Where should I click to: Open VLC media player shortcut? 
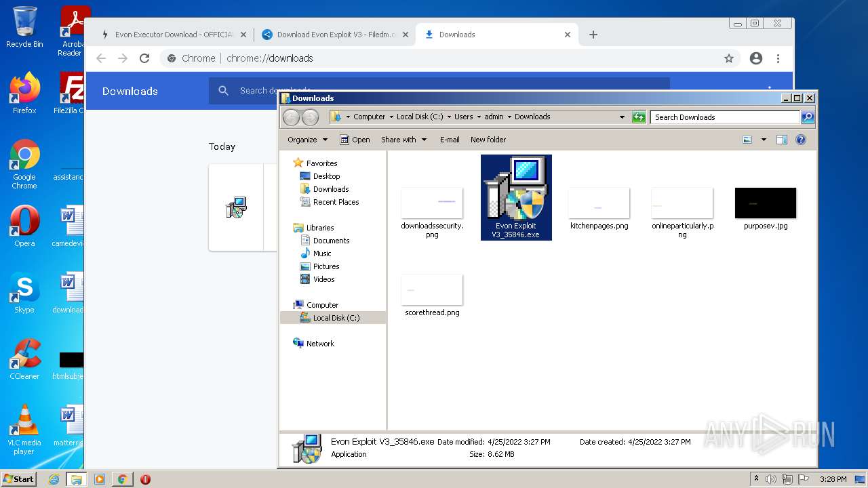click(24, 430)
